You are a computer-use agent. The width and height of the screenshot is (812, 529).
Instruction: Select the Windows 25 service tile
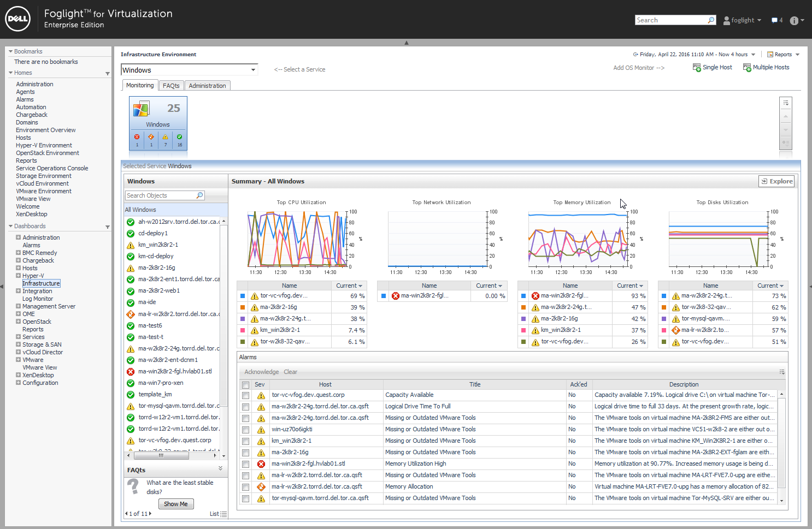tap(158, 123)
